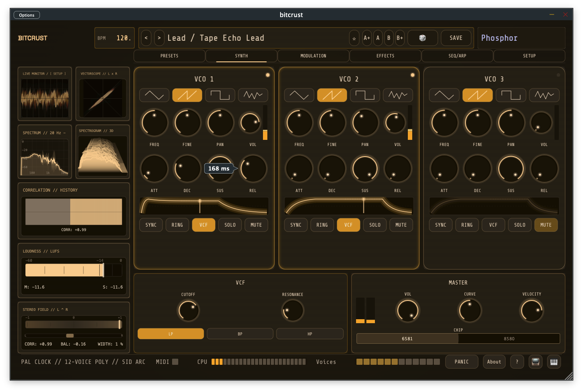Enable SYNC on VCO 1
This screenshot has height=392, width=583.
tap(151, 225)
